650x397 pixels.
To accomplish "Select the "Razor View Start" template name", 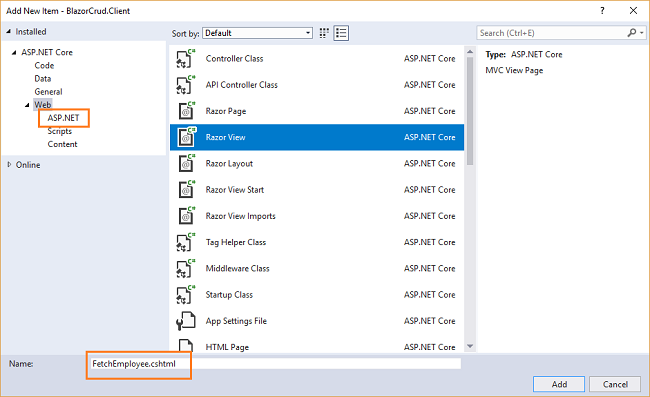I will [x=235, y=190].
